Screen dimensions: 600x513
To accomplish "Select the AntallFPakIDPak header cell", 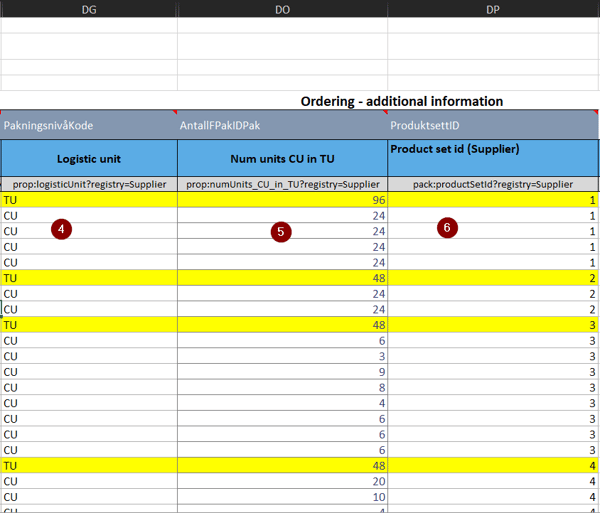I will (x=282, y=125).
